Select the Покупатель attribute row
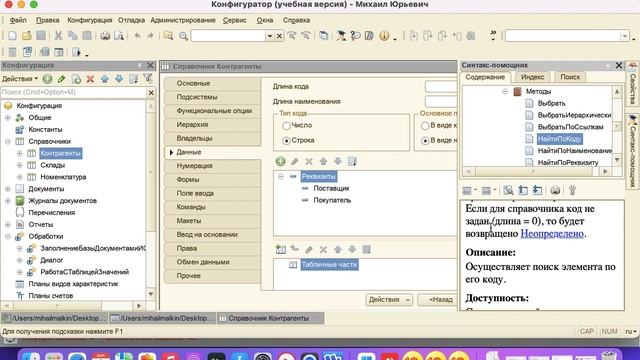The image size is (640, 360). pos(332,200)
